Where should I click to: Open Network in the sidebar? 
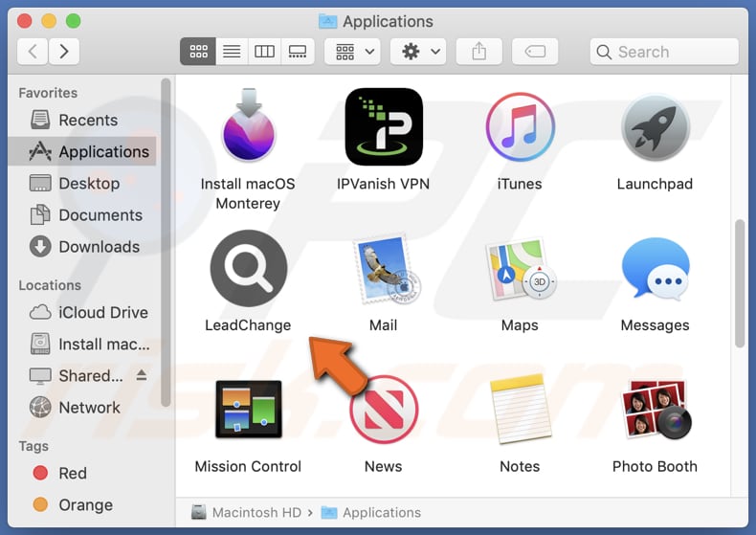(82, 408)
